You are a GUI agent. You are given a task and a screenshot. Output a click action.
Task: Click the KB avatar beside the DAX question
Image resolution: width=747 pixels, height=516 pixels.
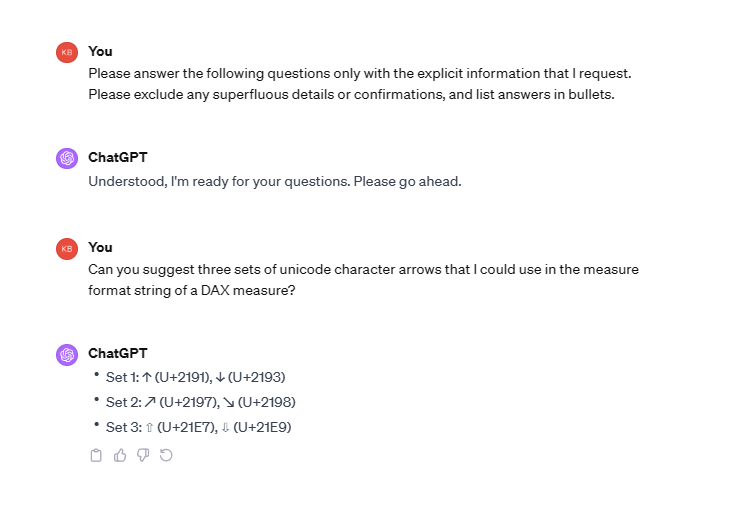point(67,249)
